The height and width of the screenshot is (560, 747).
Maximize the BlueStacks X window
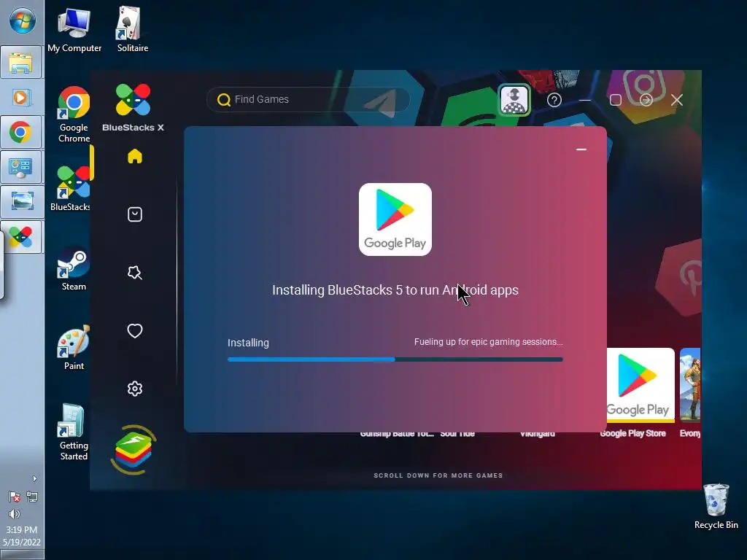point(616,100)
